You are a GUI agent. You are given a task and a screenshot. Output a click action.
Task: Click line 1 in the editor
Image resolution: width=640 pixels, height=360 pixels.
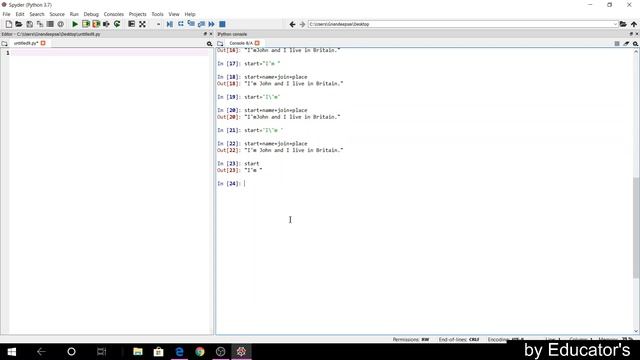pos(110,53)
